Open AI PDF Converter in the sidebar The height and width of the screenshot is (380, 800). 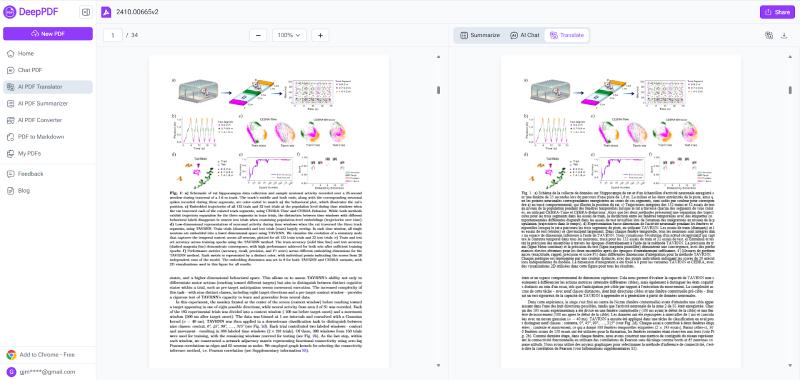pyautogui.click(x=48, y=120)
